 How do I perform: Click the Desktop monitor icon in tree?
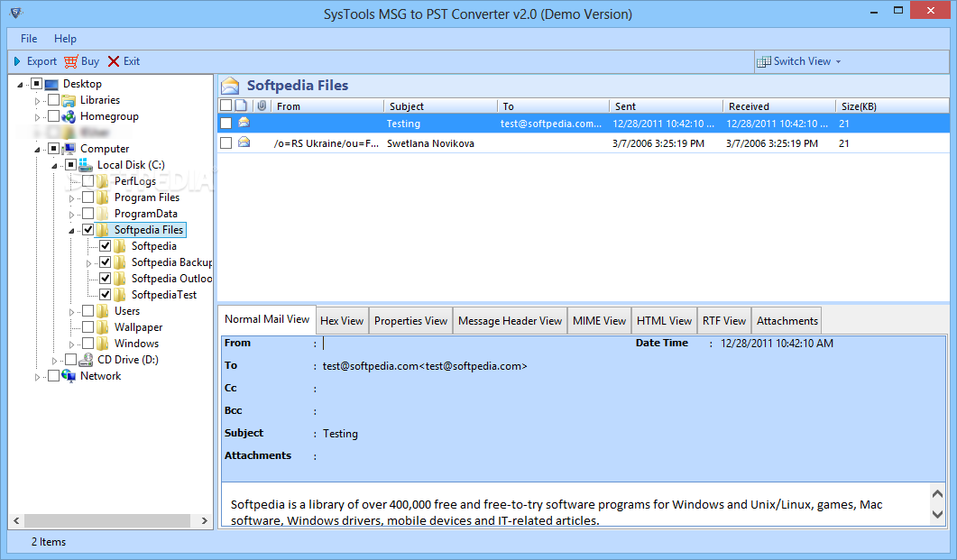click(x=52, y=84)
